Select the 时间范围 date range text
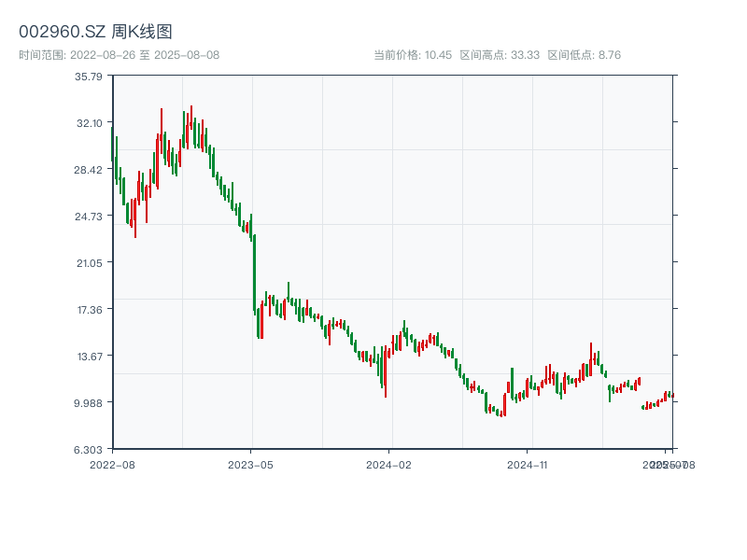The image size is (747, 560). point(119,55)
